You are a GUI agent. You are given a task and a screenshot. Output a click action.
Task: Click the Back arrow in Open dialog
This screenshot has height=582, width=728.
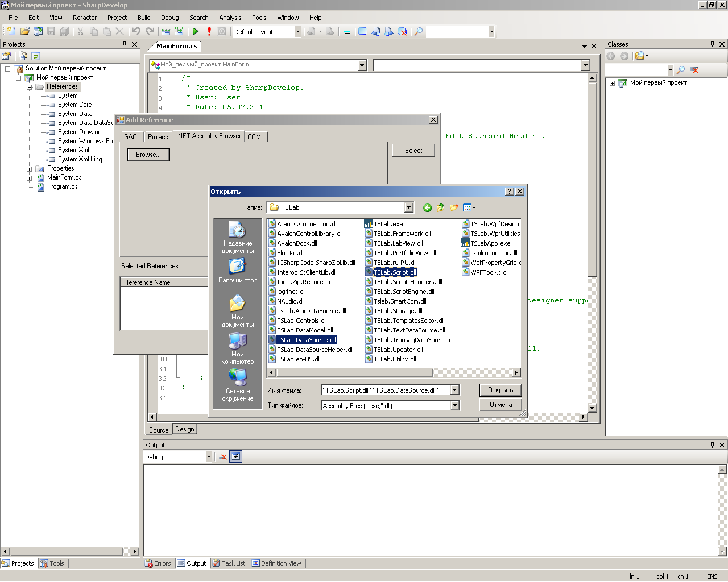click(x=427, y=208)
